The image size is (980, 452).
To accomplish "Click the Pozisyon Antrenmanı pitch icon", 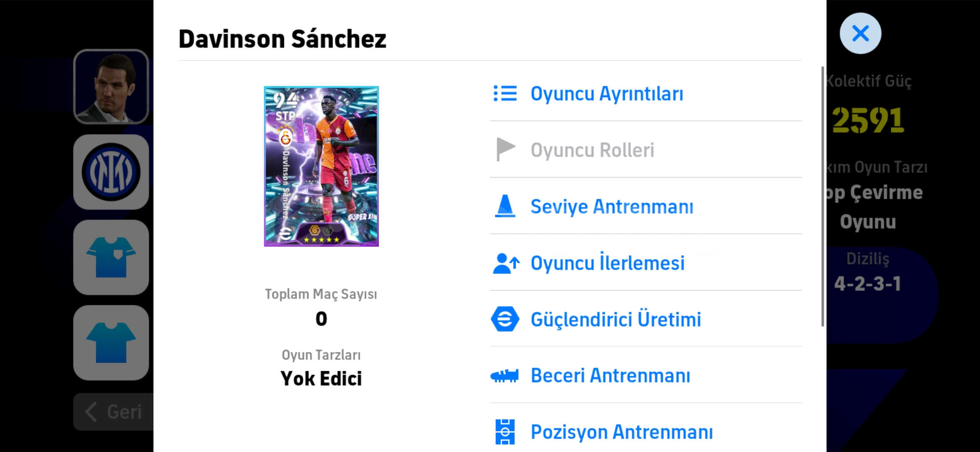I will tap(505, 432).
